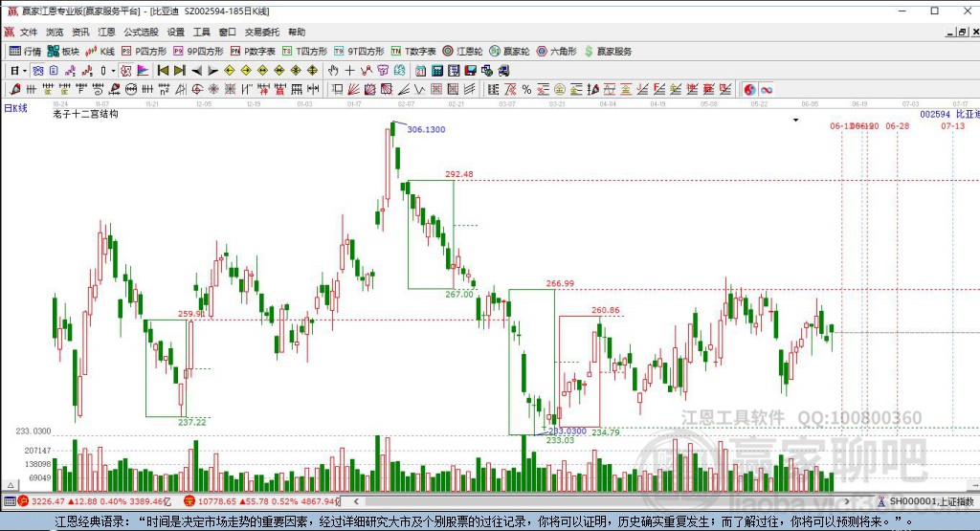Open the 江恩 menu

coord(106,32)
